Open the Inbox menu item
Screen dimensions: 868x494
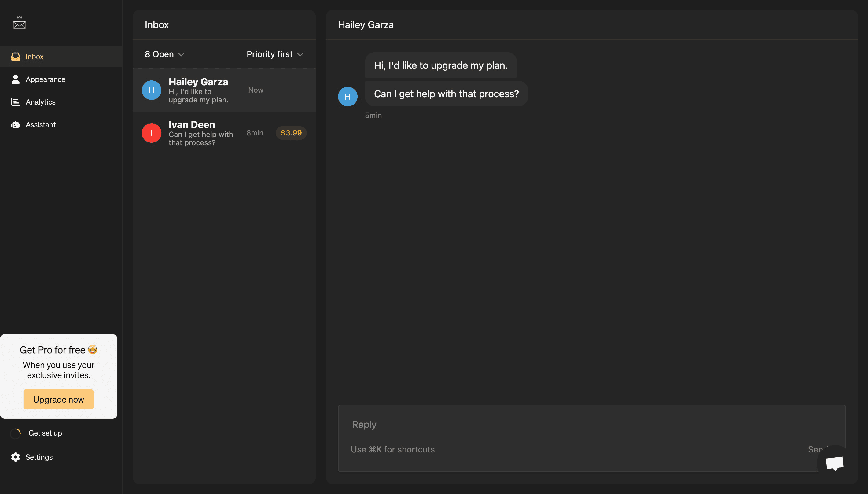[61, 56]
